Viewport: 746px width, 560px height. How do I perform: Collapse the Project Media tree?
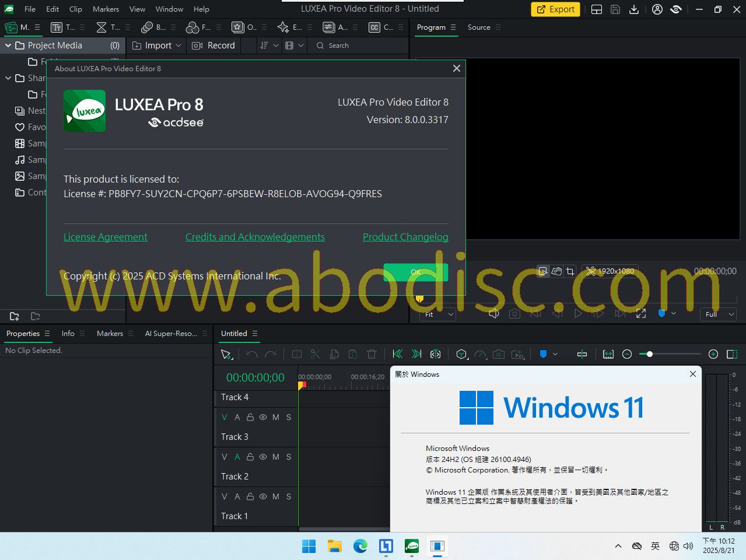pos(8,45)
